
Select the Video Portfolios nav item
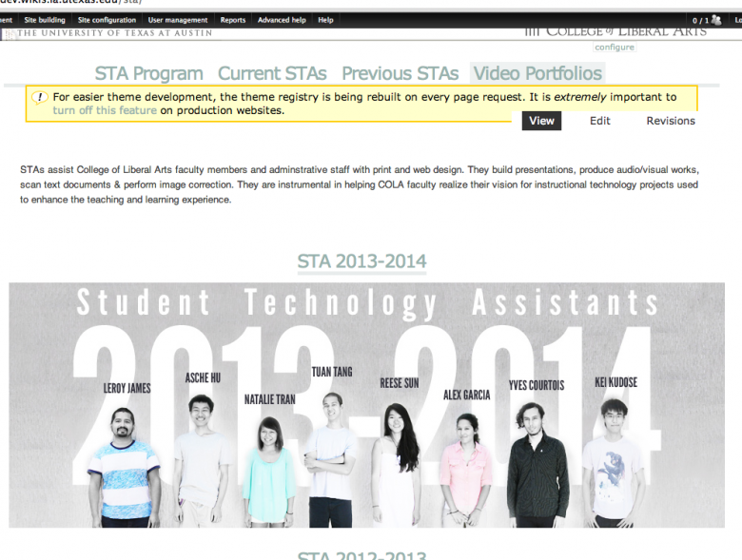tap(537, 73)
